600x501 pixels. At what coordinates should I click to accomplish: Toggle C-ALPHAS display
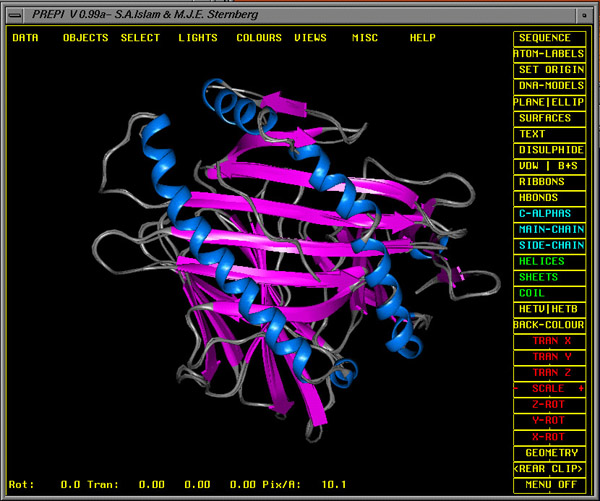click(552, 213)
